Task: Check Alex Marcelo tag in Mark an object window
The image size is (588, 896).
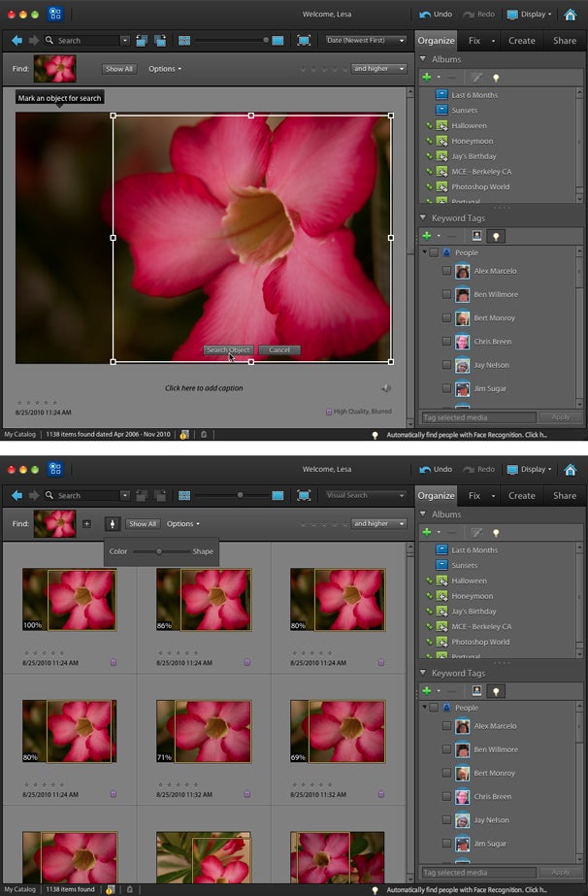Action: (446, 271)
